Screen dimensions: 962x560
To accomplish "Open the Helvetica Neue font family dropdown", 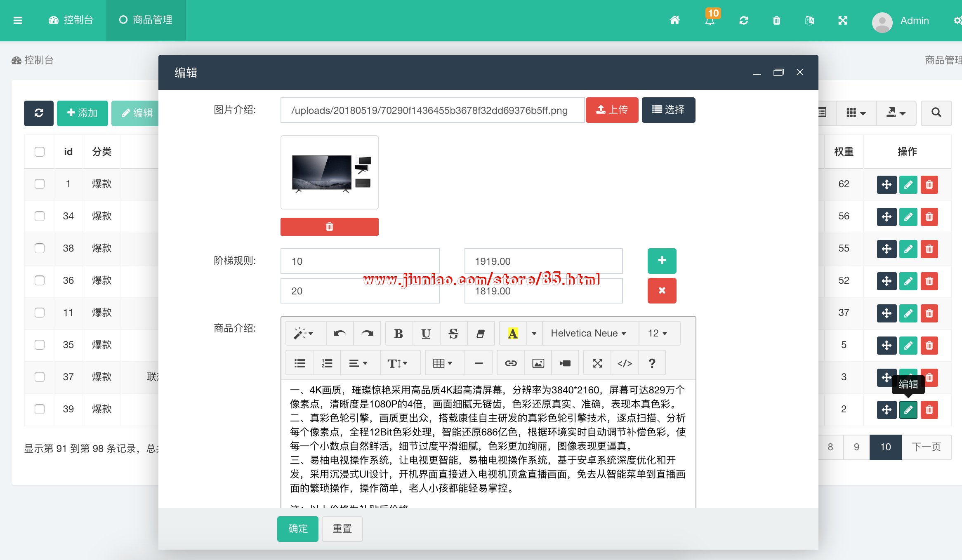I will point(588,333).
